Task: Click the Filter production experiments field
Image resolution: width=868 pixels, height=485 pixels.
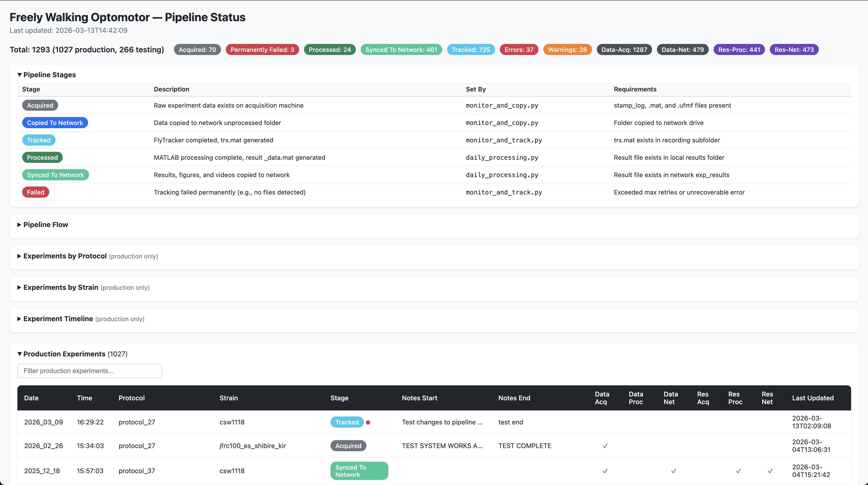Action: tap(90, 371)
